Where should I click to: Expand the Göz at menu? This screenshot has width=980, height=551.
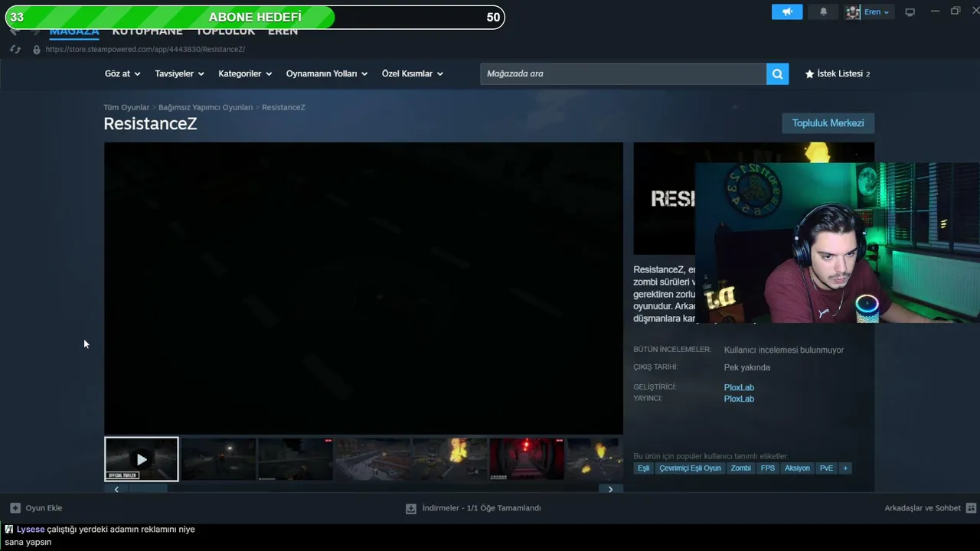click(122, 73)
